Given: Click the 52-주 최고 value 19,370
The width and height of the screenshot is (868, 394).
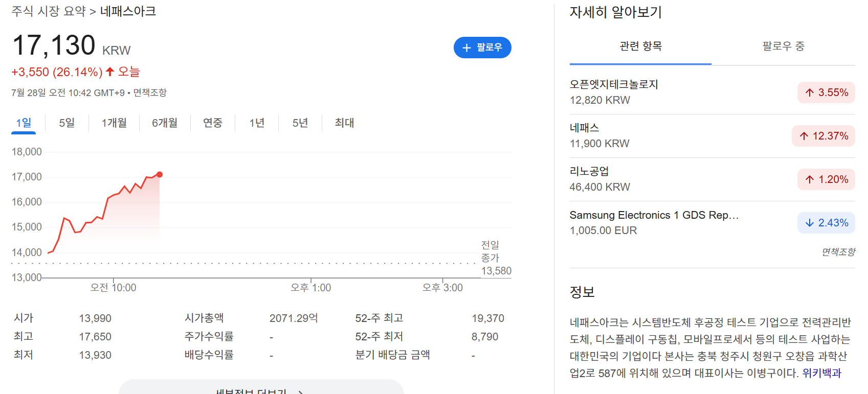Looking at the screenshot, I should tap(488, 318).
